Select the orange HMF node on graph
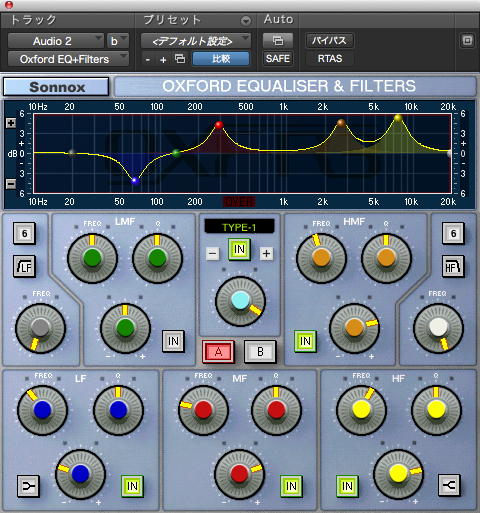This screenshot has width=480, height=513. (x=341, y=123)
